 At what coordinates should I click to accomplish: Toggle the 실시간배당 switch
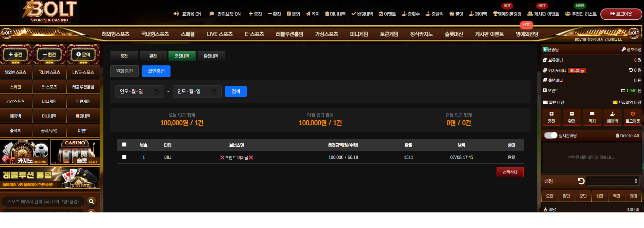pos(550,135)
